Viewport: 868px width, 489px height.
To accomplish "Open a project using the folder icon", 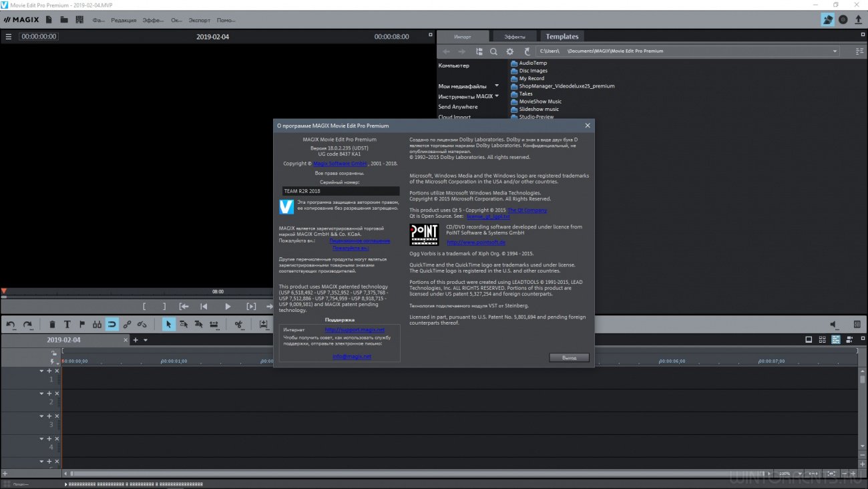I will [x=64, y=20].
